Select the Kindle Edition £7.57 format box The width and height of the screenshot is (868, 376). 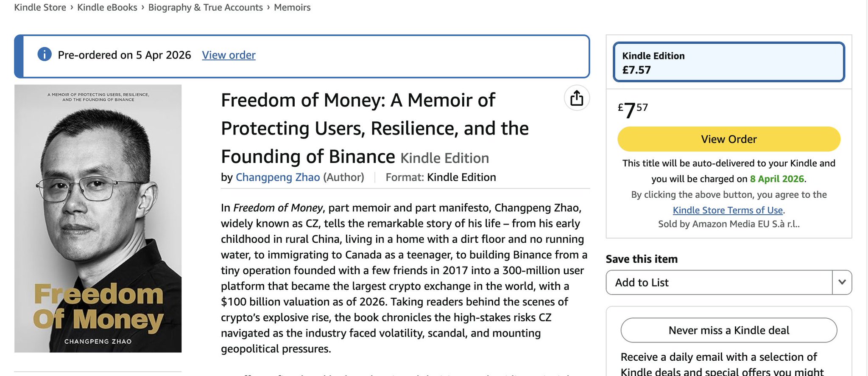click(x=728, y=62)
